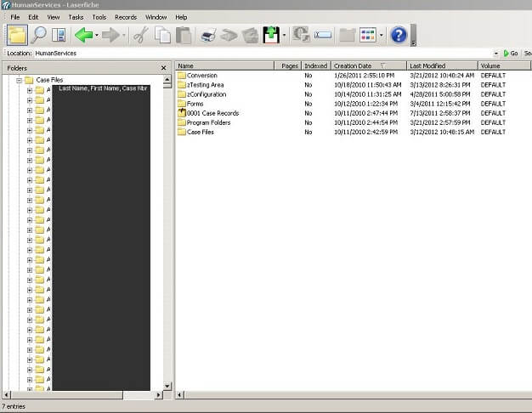Image resolution: width=532 pixels, height=413 pixels.
Task: Sort by the Creation Date column header
Action: coord(369,65)
